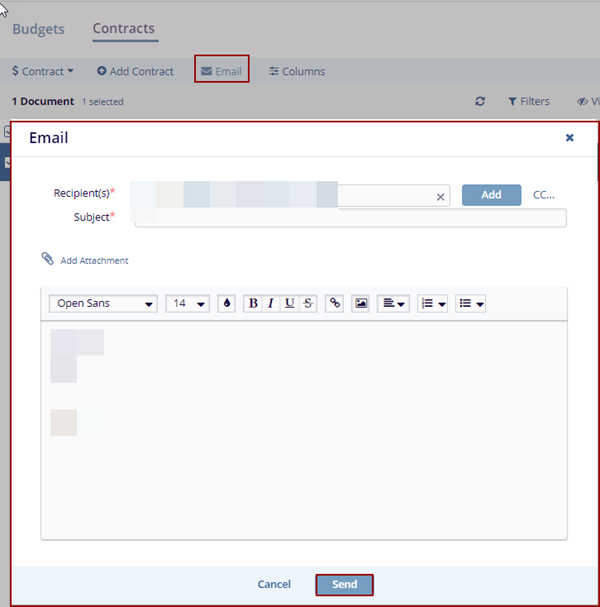Insert a picture using the image icon

pyautogui.click(x=361, y=303)
